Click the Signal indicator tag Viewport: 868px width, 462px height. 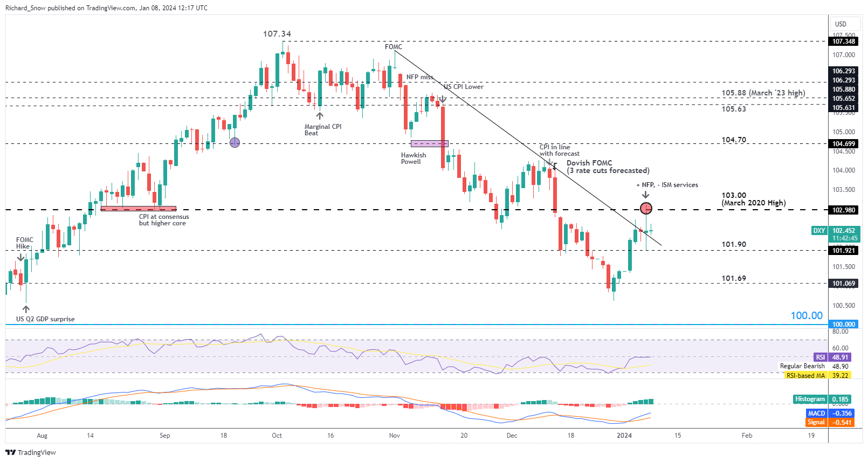(816, 422)
